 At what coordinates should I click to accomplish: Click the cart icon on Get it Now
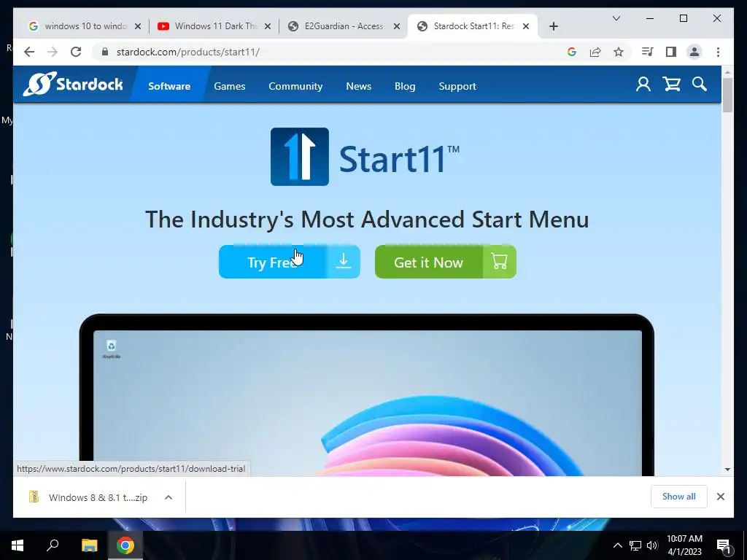click(499, 262)
